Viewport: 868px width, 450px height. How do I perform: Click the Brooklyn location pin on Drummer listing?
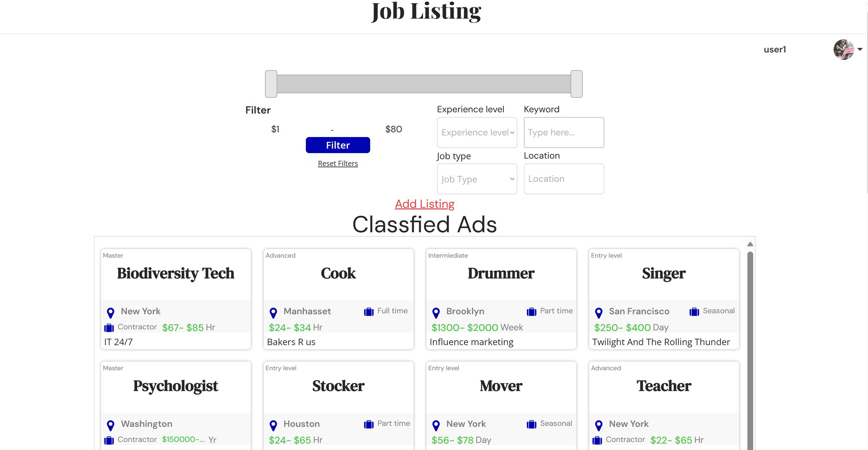(x=436, y=313)
